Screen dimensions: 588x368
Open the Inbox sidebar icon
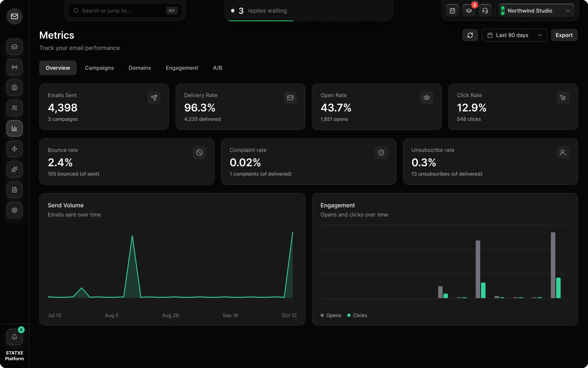click(x=14, y=46)
